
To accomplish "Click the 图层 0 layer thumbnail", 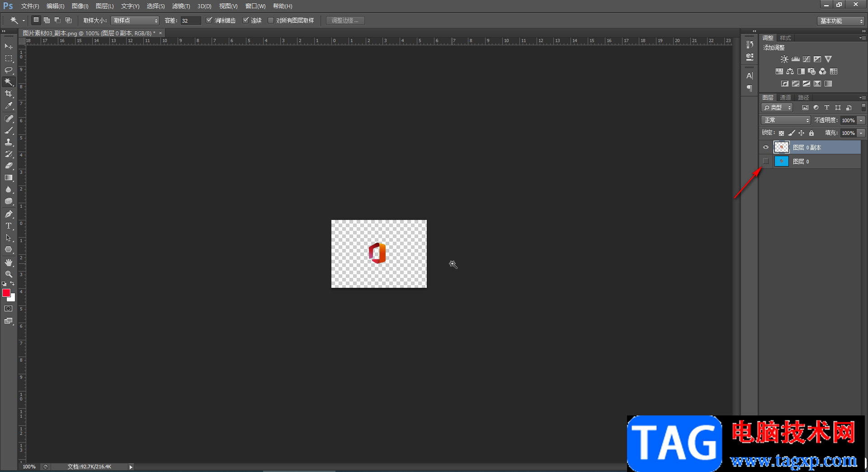I will tap(782, 162).
